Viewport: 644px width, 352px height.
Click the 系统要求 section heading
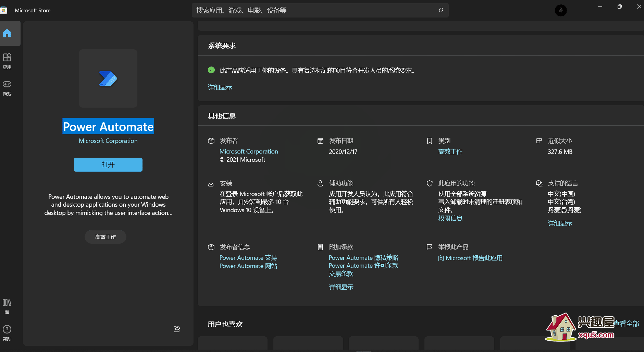click(x=222, y=46)
